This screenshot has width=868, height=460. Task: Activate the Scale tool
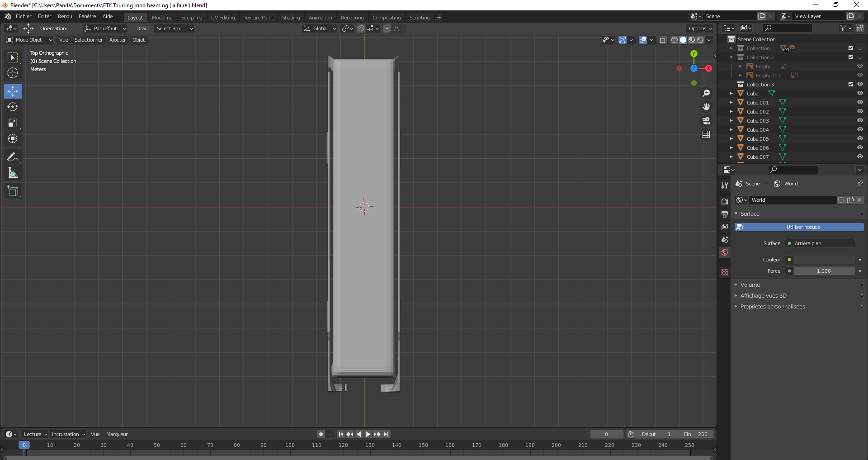pyautogui.click(x=13, y=123)
